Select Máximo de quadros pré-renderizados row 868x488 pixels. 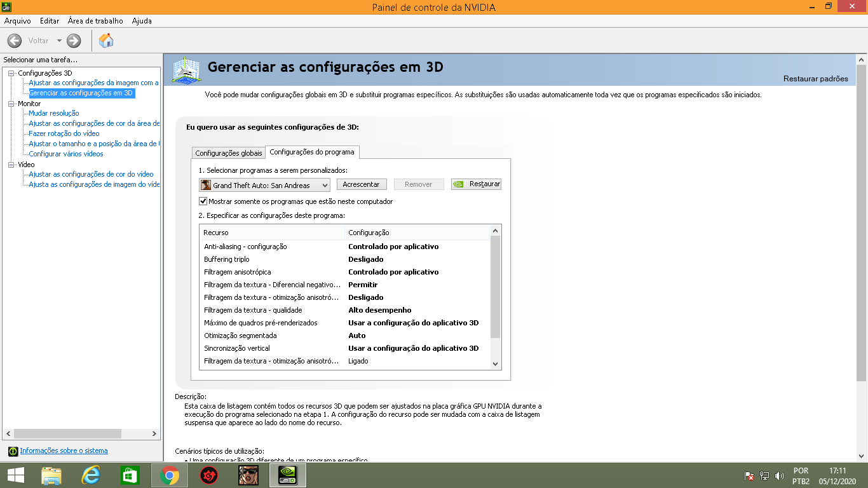pos(346,323)
